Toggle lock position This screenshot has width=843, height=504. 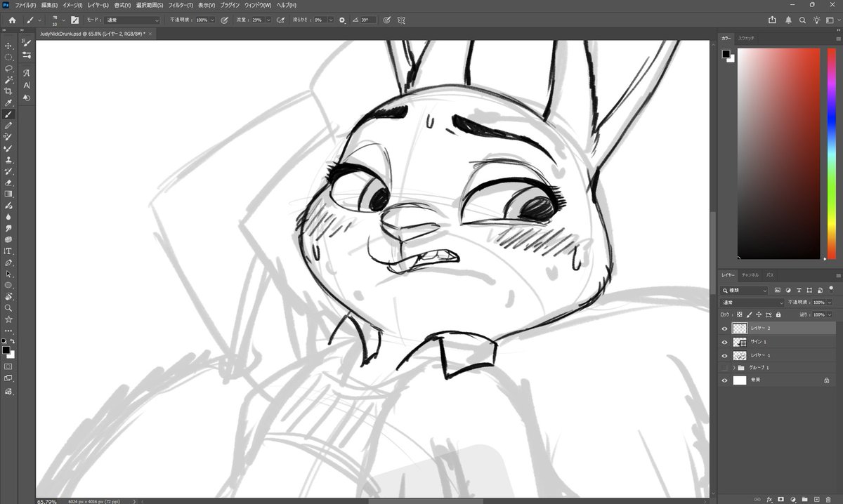tap(759, 314)
